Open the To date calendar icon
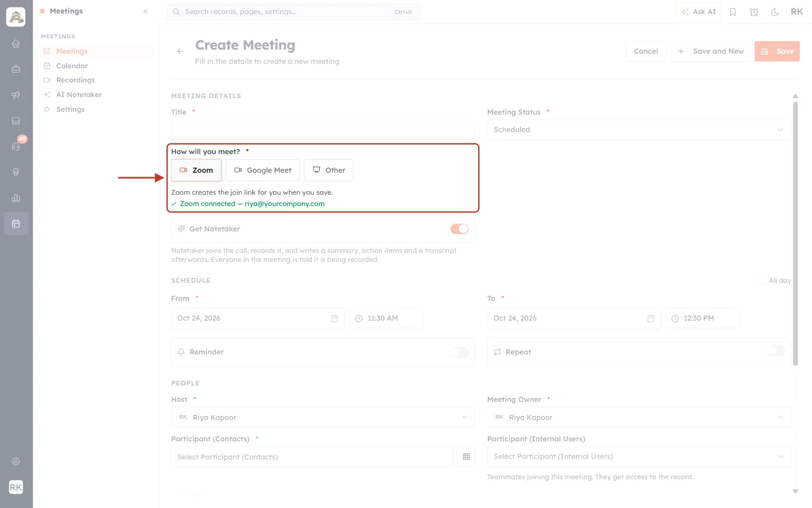 tap(651, 319)
